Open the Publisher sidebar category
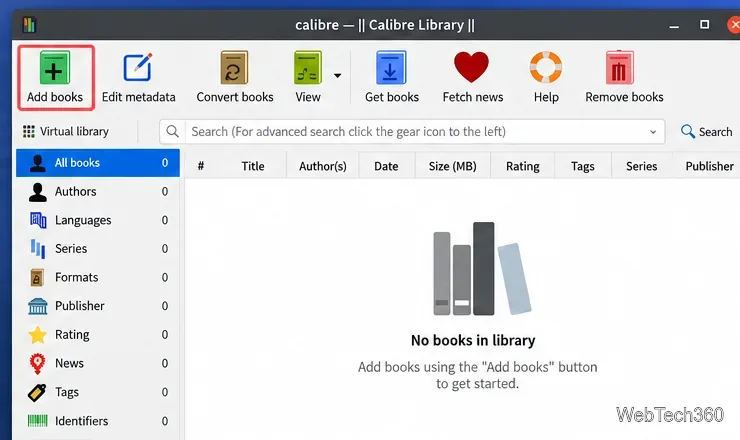Screen dimensions: 740x440 click(x=98, y=306)
